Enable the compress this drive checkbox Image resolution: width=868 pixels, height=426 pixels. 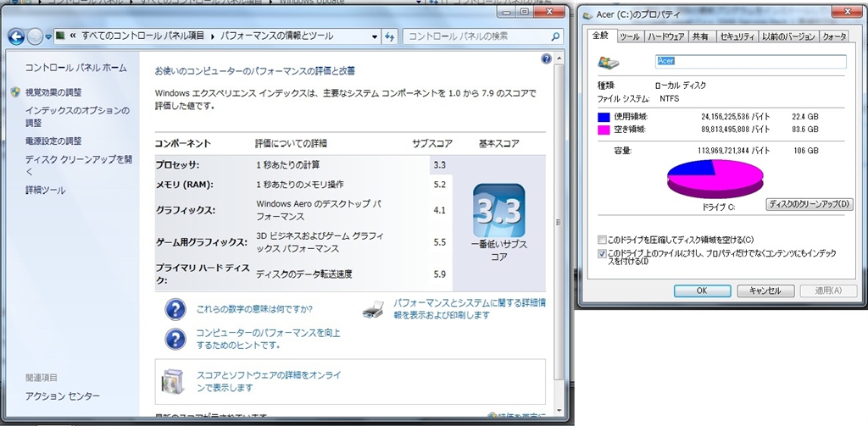pos(602,240)
